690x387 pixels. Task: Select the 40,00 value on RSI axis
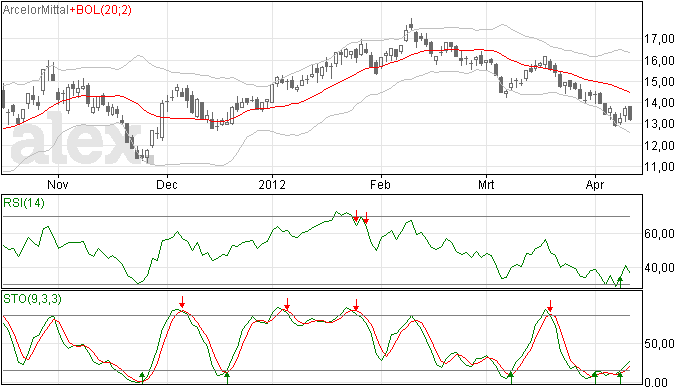pyautogui.click(x=659, y=268)
